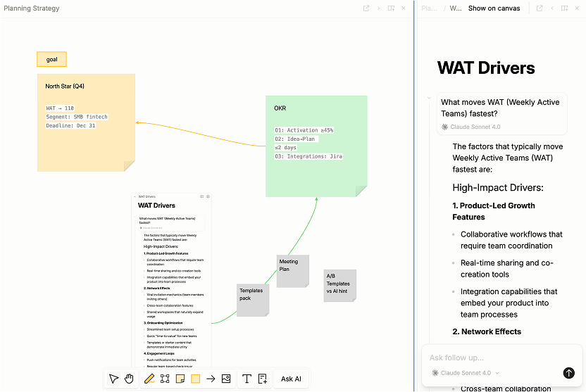586x392 pixels.
Task: Activate the hand pan tool
Action: [130, 379]
